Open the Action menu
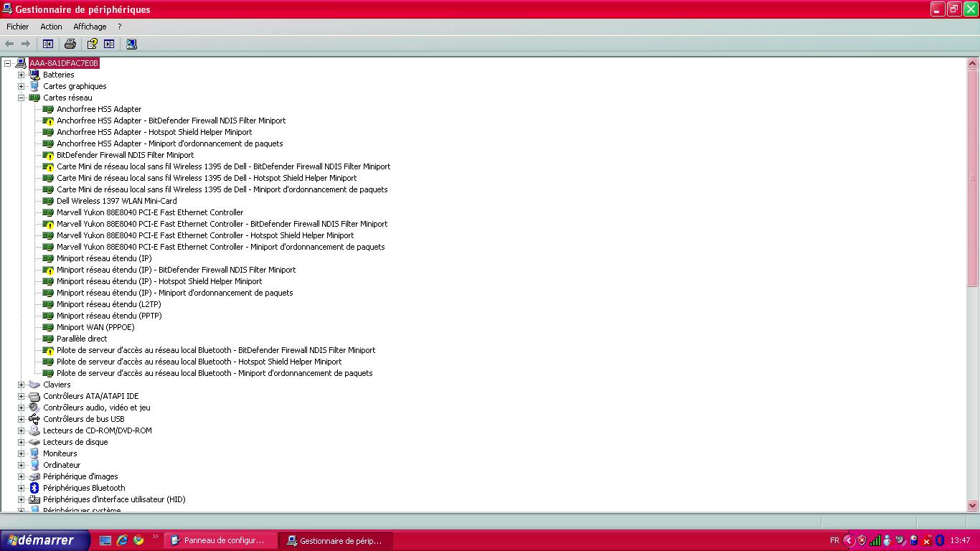The height and width of the screenshot is (551, 980). 51,27
